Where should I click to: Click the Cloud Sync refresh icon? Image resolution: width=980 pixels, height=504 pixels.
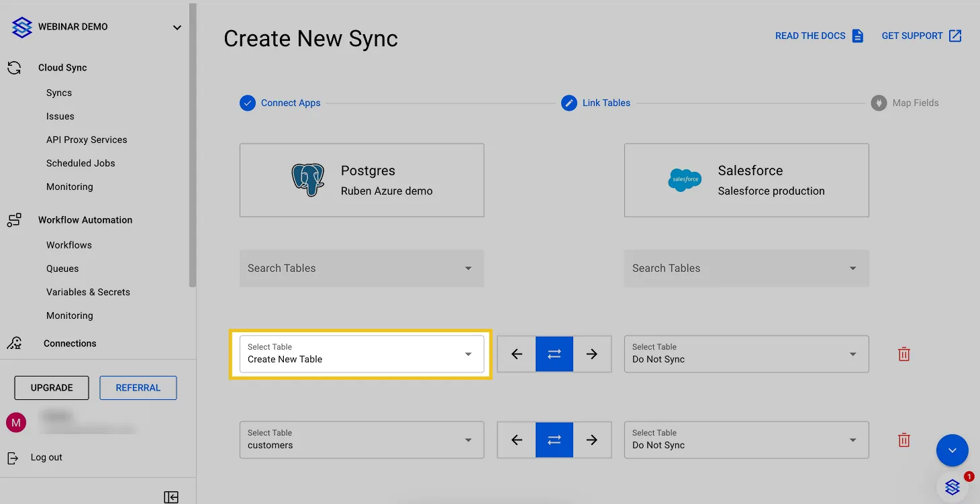(14, 68)
